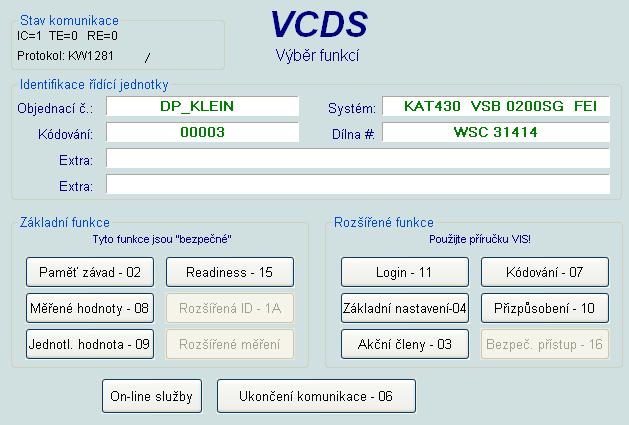
Task: Open On-line služby
Action: (152, 396)
